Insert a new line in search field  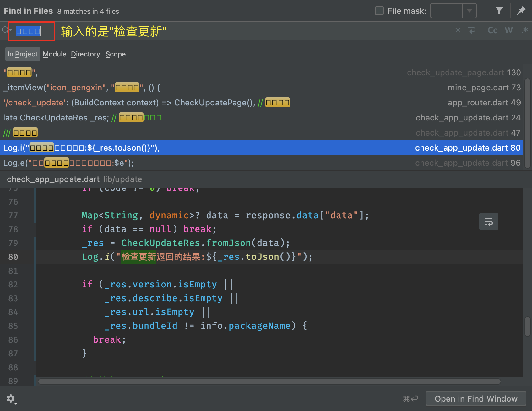[x=472, y=30]
